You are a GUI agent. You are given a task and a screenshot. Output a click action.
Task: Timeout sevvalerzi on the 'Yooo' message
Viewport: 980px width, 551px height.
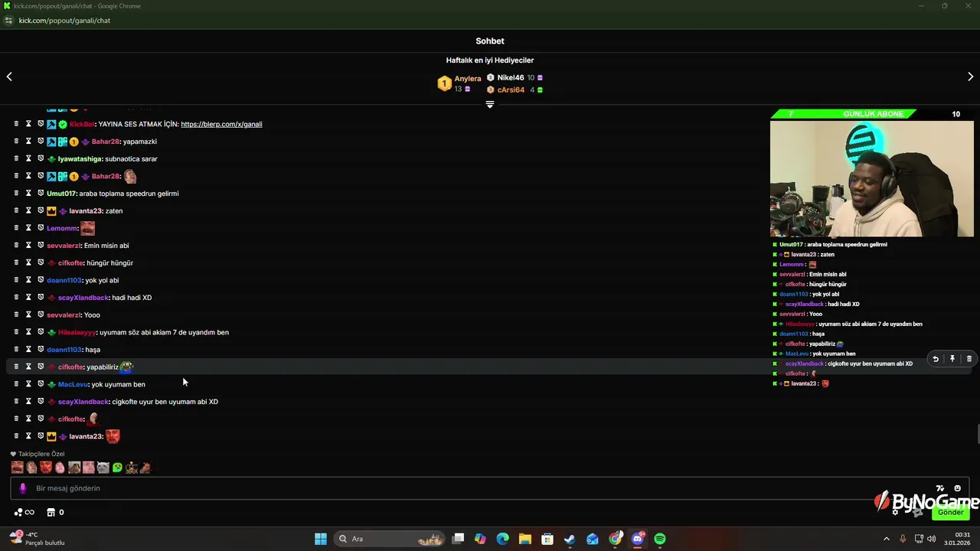pos(28,315)
